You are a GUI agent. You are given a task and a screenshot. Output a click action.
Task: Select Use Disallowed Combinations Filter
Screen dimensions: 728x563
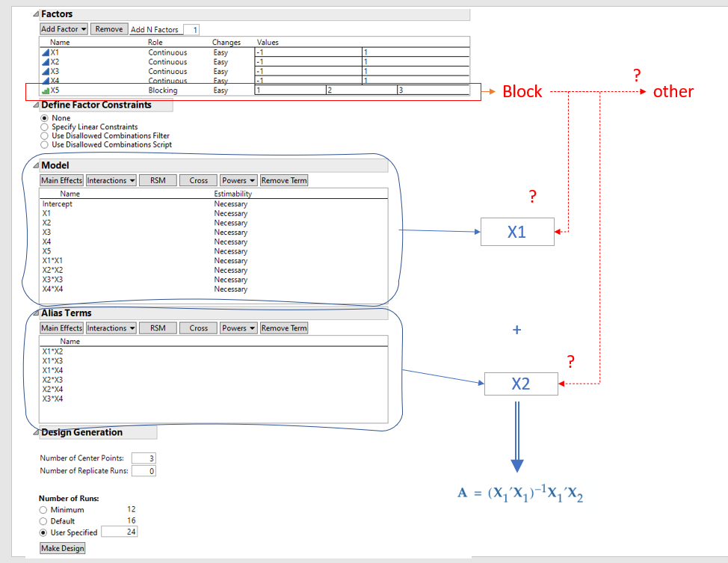click(x=43, y=135)
